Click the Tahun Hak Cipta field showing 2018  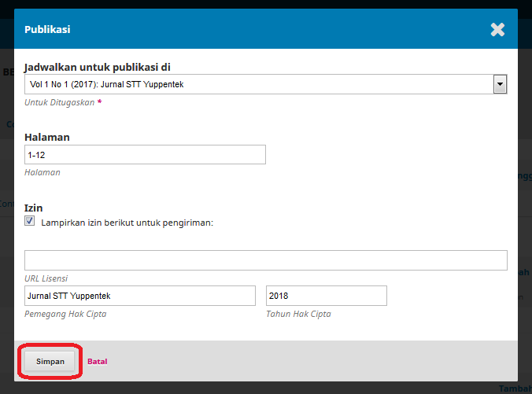point(327,296)
